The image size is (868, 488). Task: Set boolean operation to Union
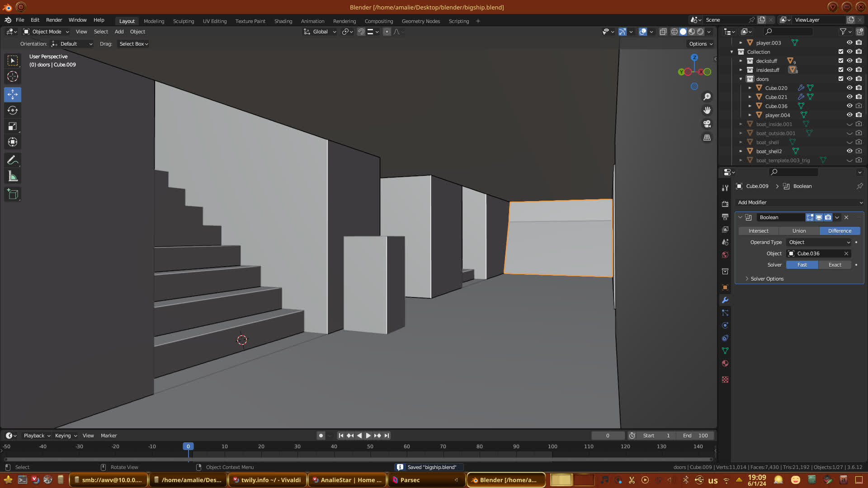tap(799, 231)
